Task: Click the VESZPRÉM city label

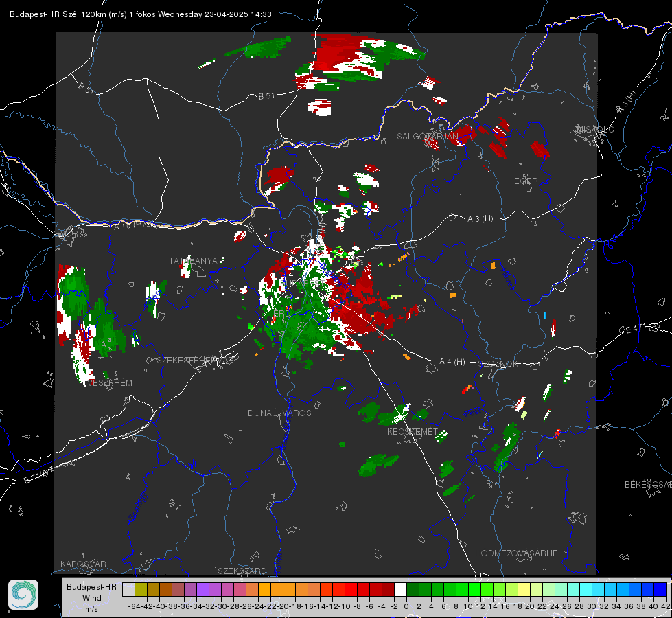Action: pos(111,383)
